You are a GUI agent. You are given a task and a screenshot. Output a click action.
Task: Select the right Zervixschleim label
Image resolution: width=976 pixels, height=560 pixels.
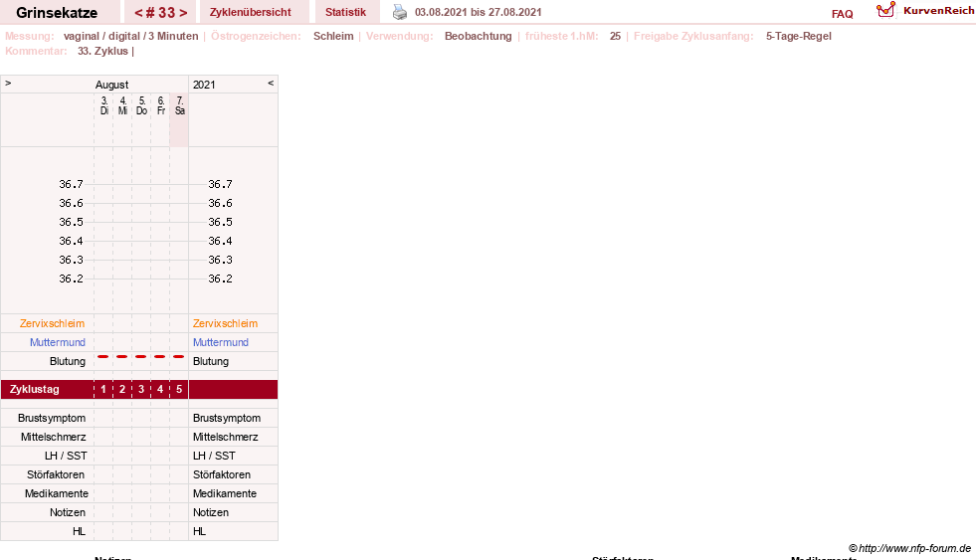pos(225,323)
